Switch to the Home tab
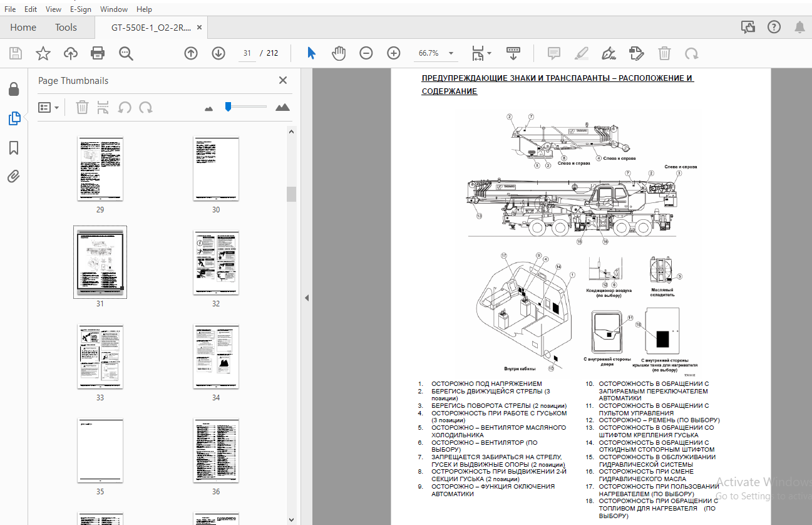This screenshot has height=525, width=812. coord(23,28)
